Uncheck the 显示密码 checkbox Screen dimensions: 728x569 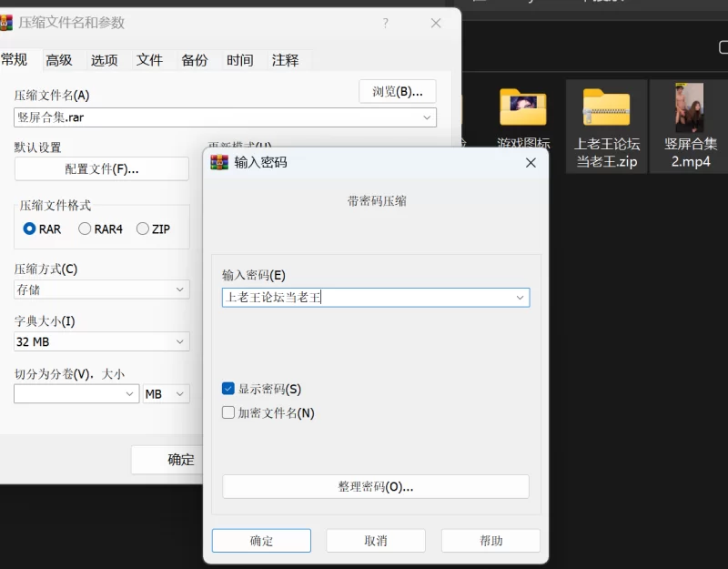click(228, 389)
